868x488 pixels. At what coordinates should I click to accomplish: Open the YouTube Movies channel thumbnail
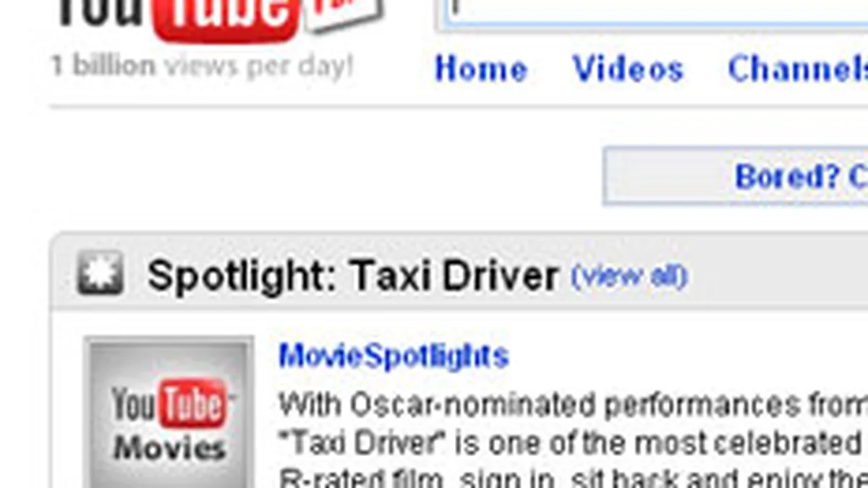tap(169, 412)
